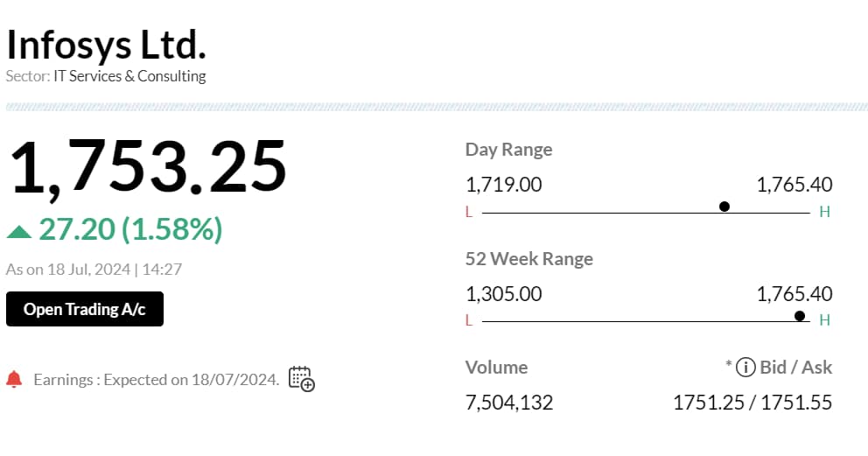Click the day low value 1,719.00

click(504, 185)
